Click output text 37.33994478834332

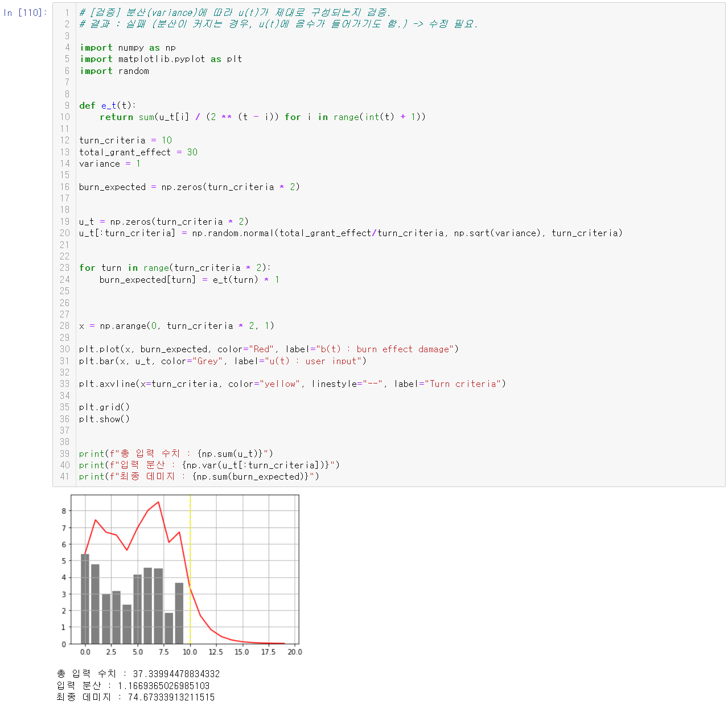tap(176, 674)
